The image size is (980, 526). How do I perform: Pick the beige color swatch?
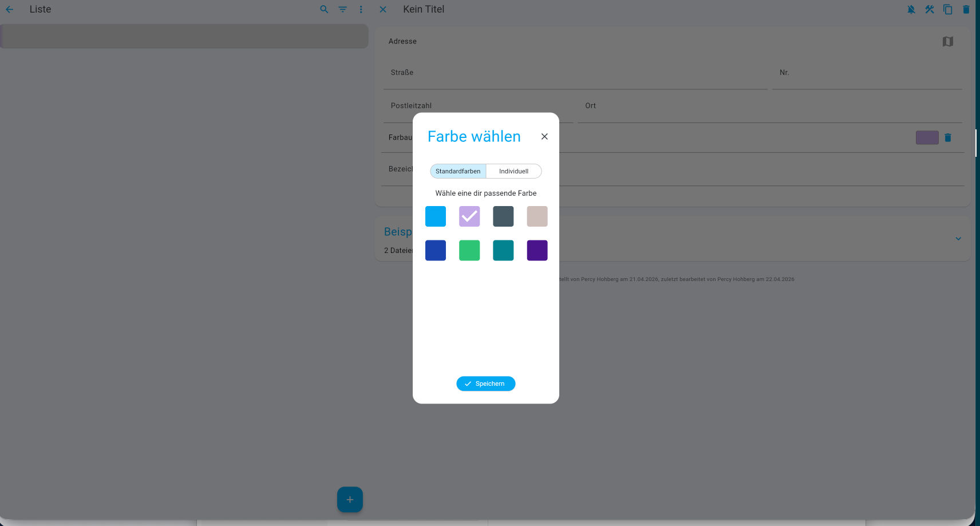537,216
